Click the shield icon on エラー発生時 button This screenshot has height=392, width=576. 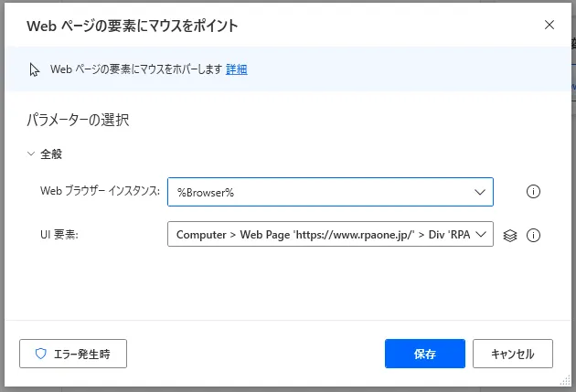[40, 354]
